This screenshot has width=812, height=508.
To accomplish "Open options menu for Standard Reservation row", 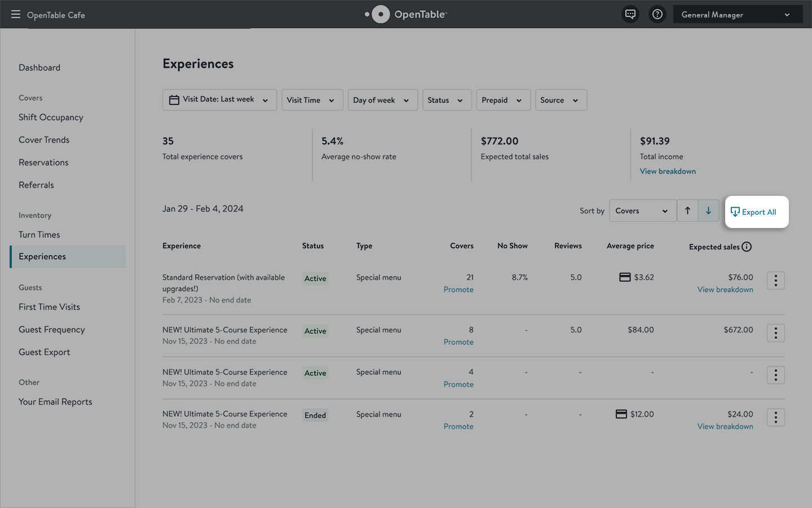I will click(776, 281).
